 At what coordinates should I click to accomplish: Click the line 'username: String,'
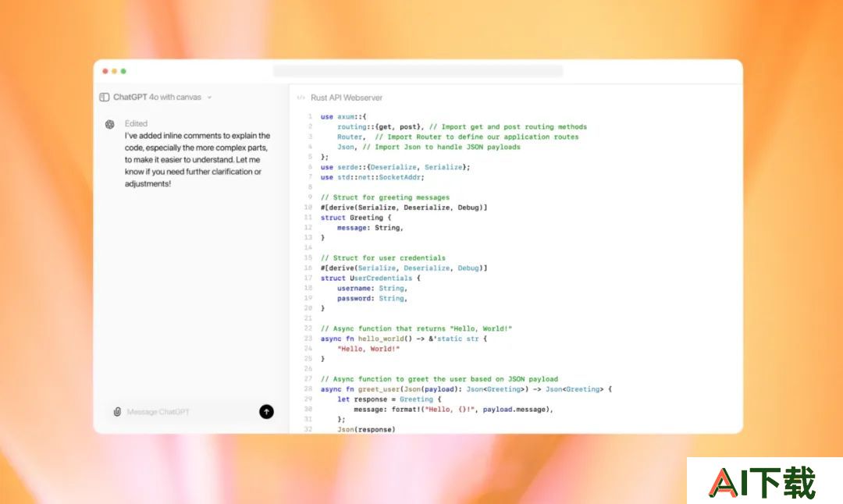pos(372,289)
